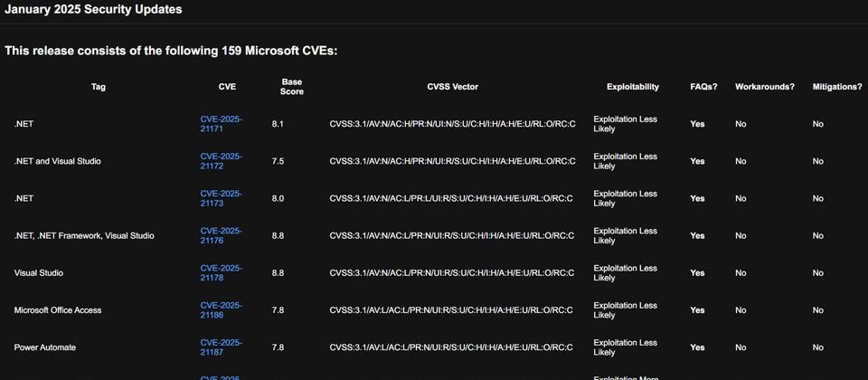Click the FAQs 'Yes' for Power Automate row

click(697, 347)
